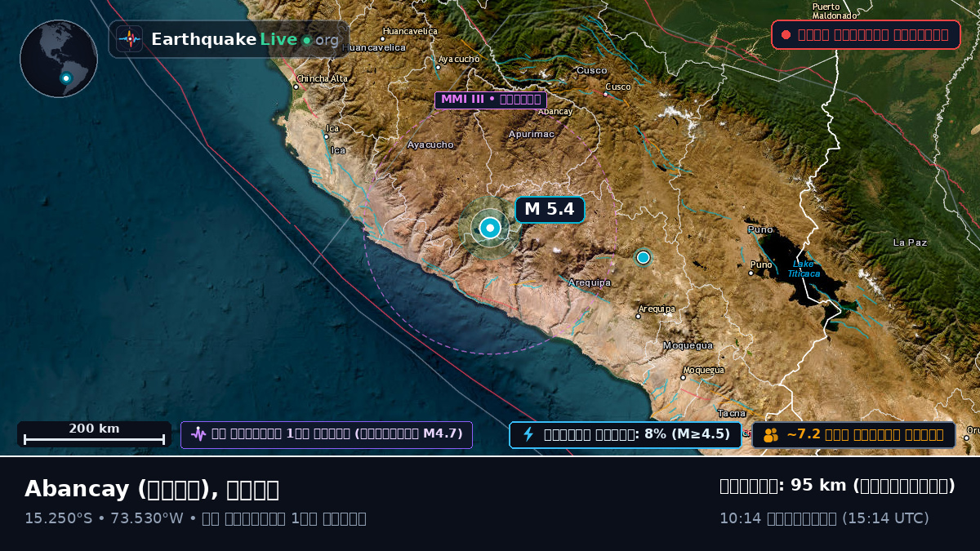Click the Chincha Alta map label

(322, 78)
